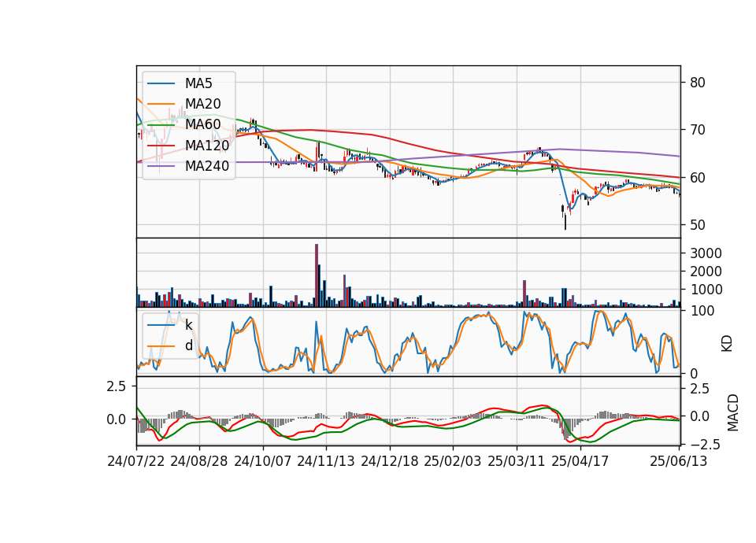
Task: Click the 24/08/28 date label
Action: coord(199,461)
